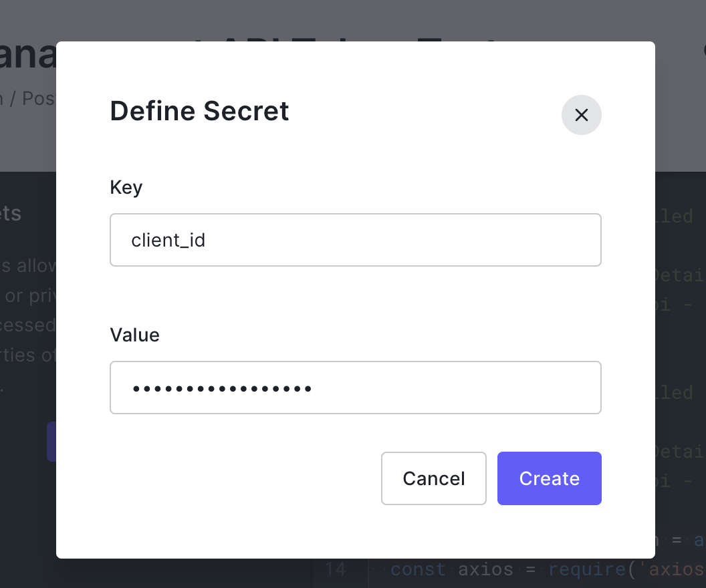The width and height of the screenshot is (706, 588).
Task: Dismiss the Define Secret dialog via the X
Action: [x=581, y=115]
